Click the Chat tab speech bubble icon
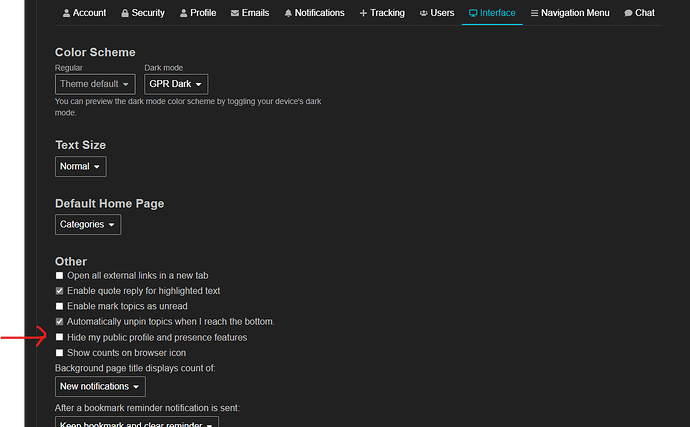Viewport: 690px width, 427px height. tap(628, 13)
